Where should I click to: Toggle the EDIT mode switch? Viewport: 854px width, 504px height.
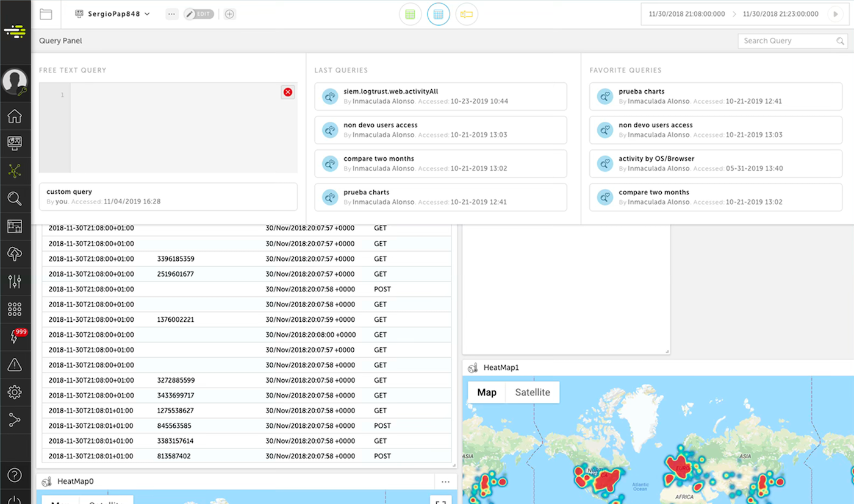coord(199,14)
